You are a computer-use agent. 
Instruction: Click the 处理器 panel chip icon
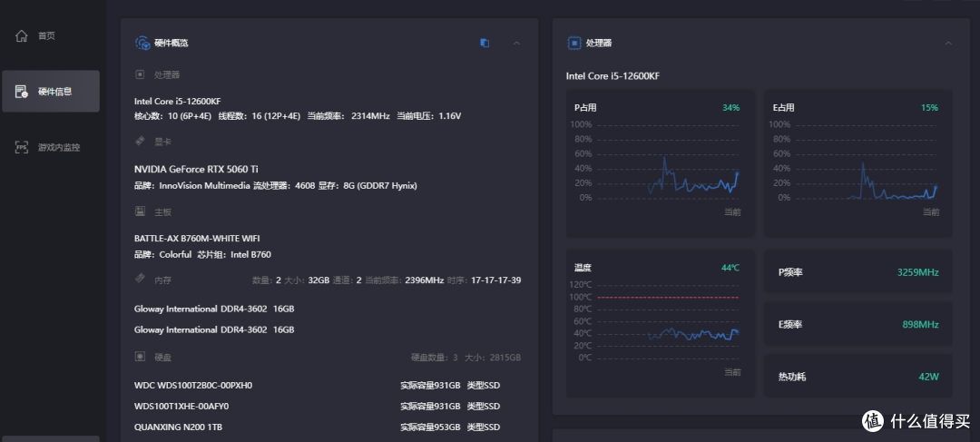(573, 44)
